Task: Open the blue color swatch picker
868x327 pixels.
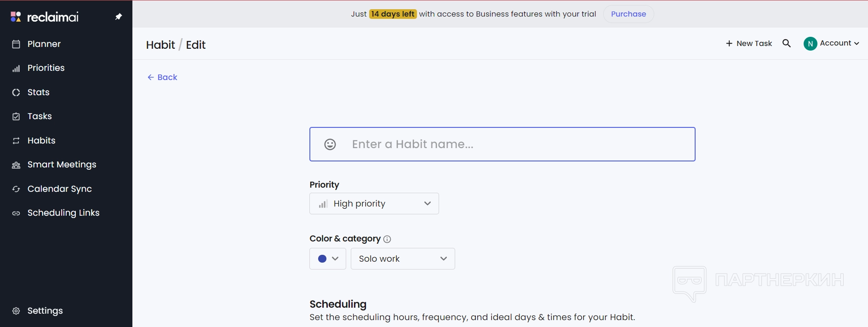Action: click(328, 259)
